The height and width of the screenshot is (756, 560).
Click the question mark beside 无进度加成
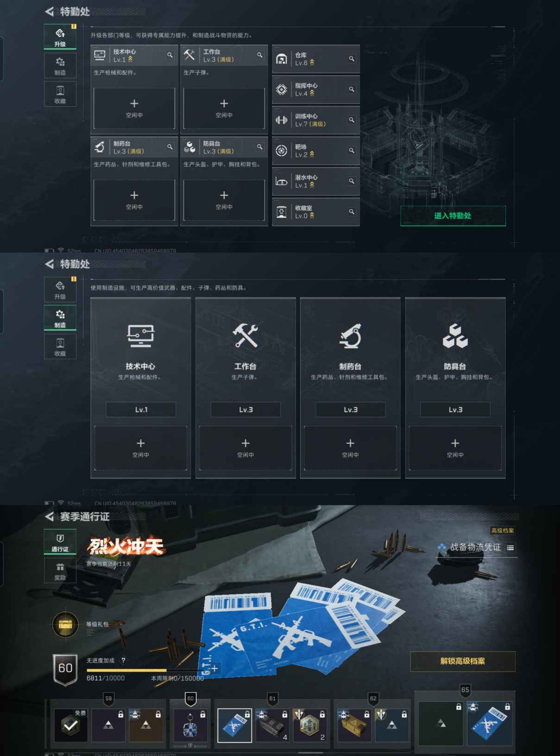click(123, 660)
